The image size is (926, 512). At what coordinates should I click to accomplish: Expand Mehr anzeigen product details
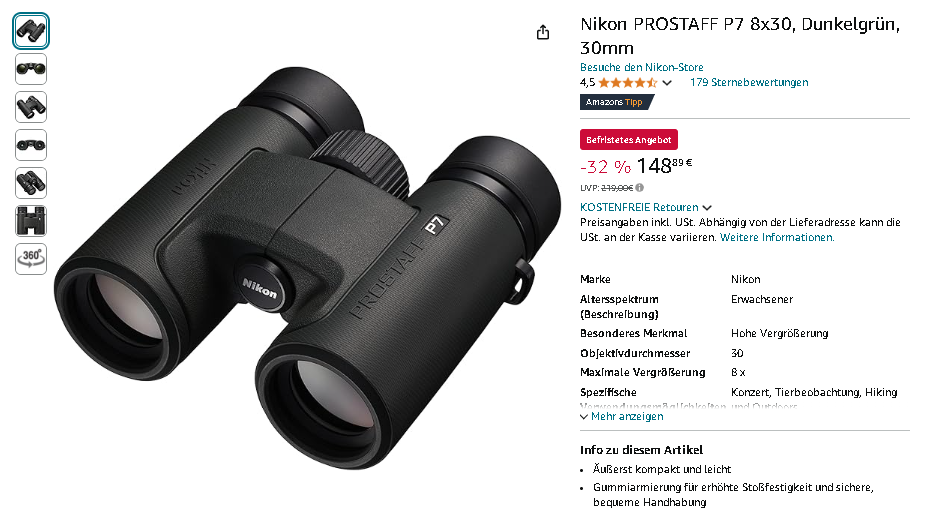tap(622, 416)
